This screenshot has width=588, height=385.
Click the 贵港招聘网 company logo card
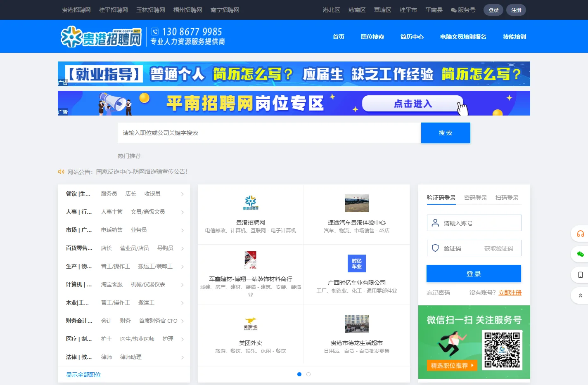click(x=251, y=215)
